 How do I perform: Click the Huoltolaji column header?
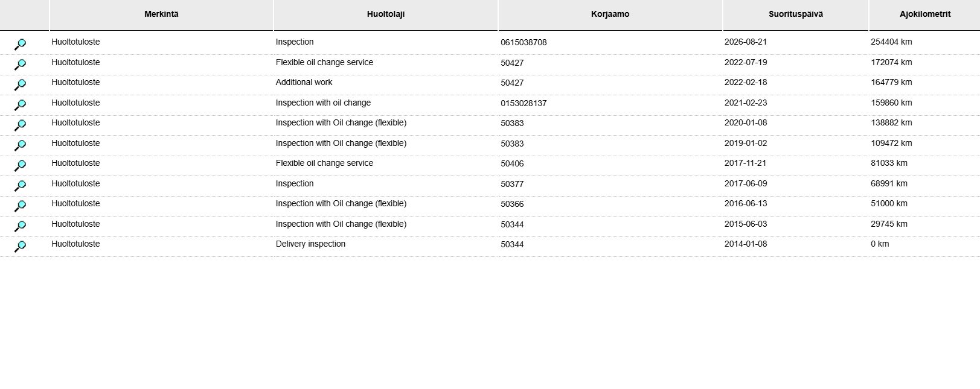coord(386,14)
